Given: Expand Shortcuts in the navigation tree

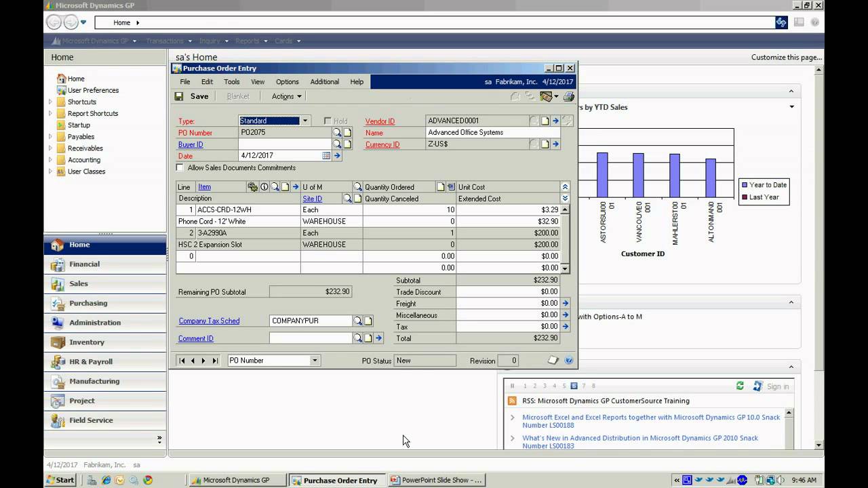Looking at the screenshot, I should click(x=50, y=102).
